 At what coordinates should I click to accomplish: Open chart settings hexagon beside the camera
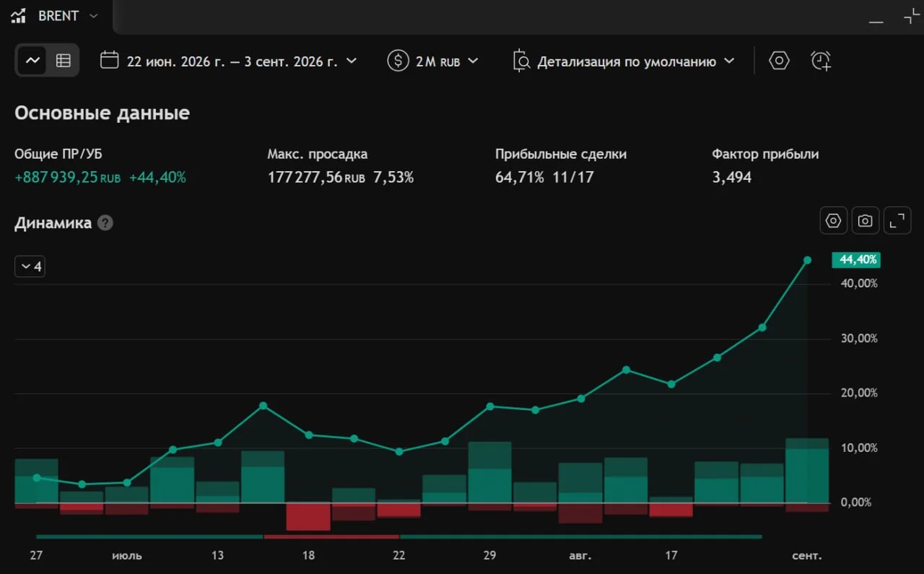coord(834,221)
